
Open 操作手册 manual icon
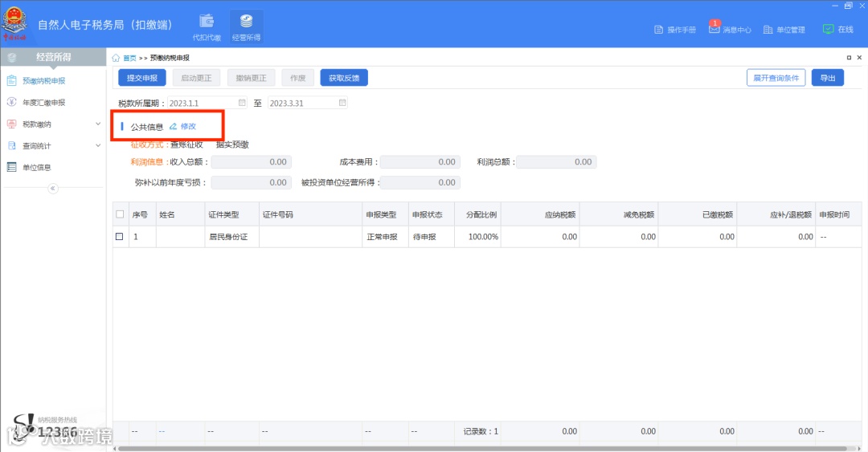[658, 30]
